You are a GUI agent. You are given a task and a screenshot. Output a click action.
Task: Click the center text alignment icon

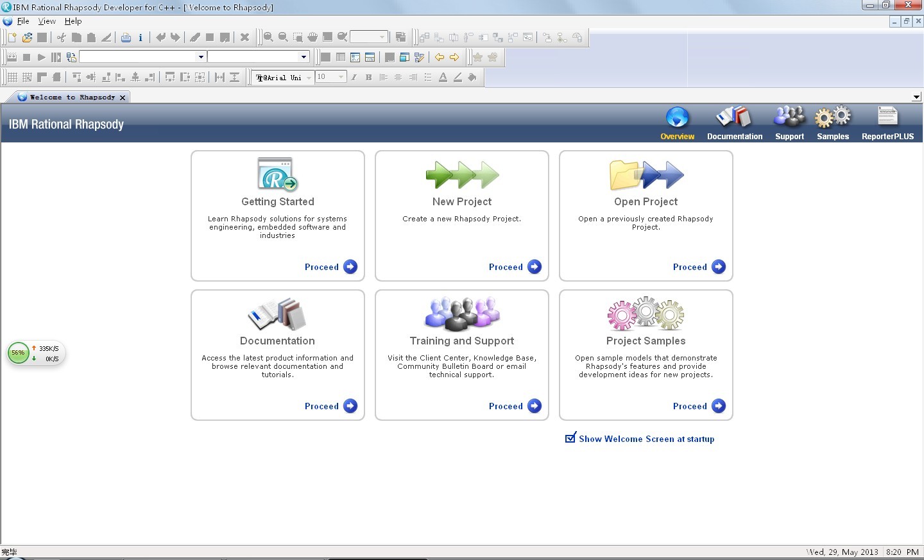click(398, 77)
